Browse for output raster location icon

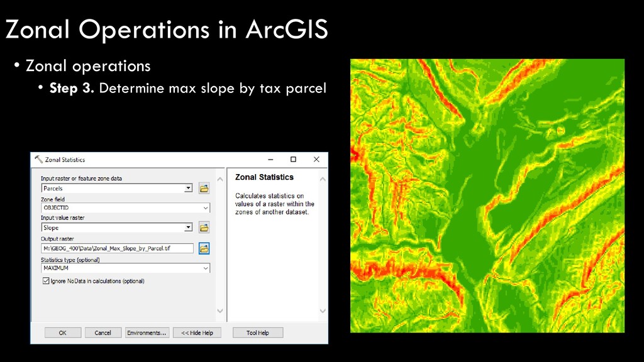click(204, 248)
